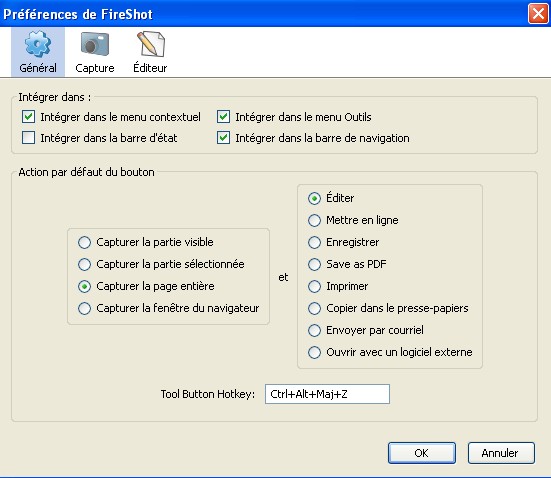Image resolution: width=551 pixels, height=478 pixels.
Task: Open the Éditeur preferences tab
Action: [x=150, y=52]
